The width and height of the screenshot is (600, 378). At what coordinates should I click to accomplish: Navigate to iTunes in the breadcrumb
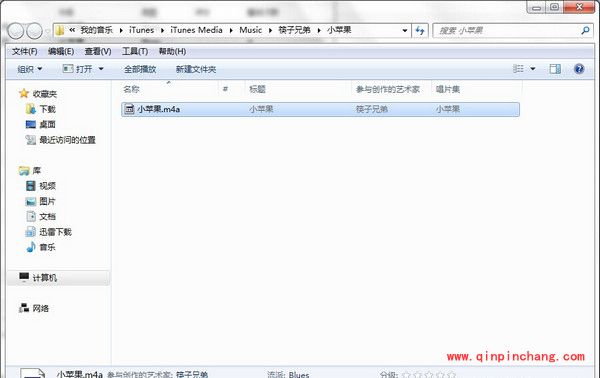tap(142, 30)
